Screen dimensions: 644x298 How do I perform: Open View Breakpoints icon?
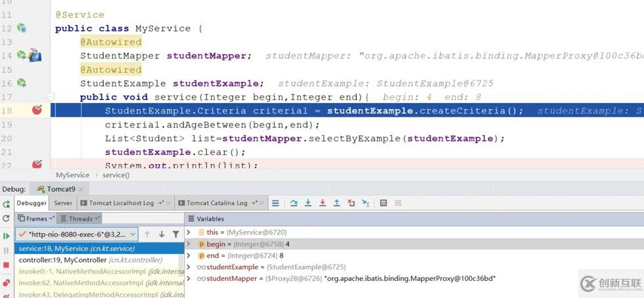[6, 283]
